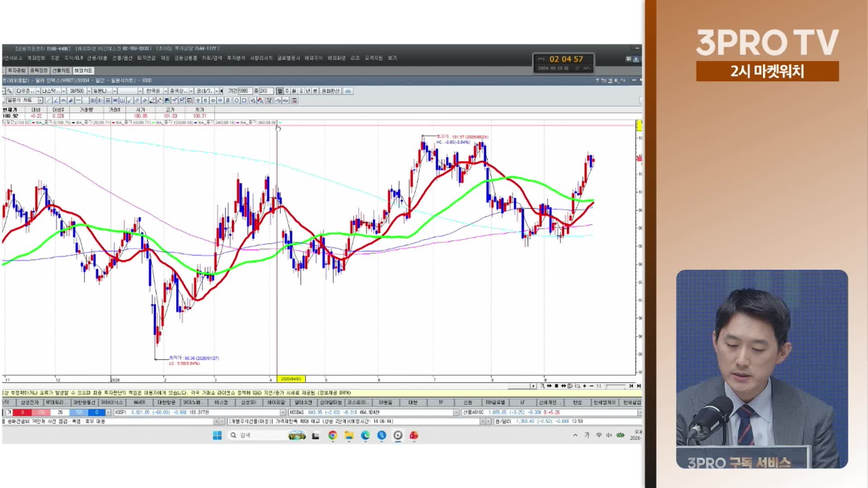Zoom out the chart with the minus icon

(x=591, y=386)
